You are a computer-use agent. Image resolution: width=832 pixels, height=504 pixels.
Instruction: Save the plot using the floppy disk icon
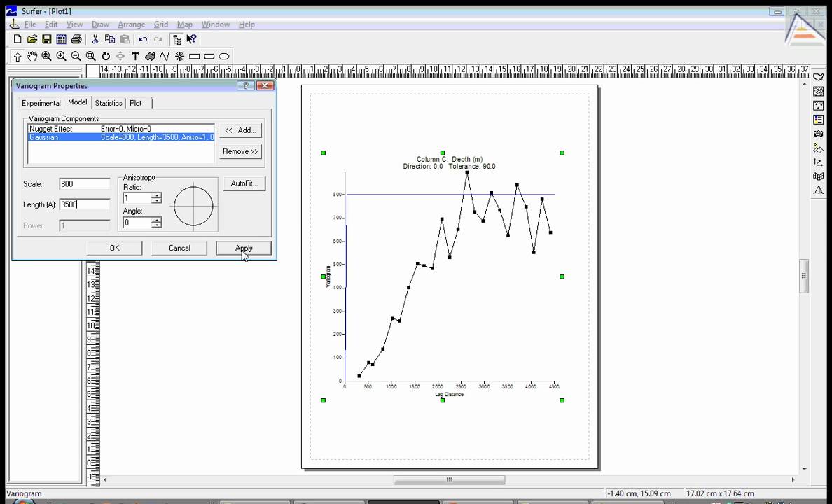pyautogui.click(x=47, y=39)
